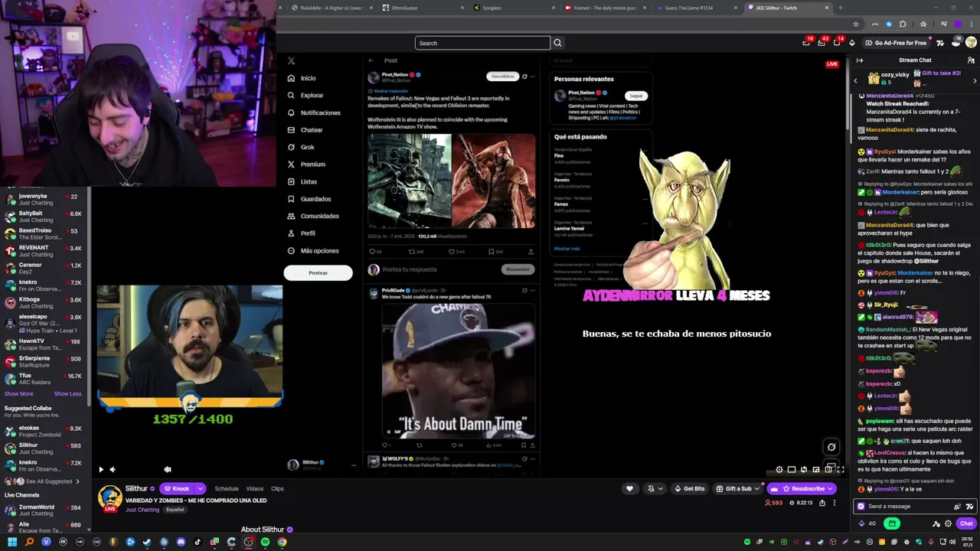980x551 pixels.
Task: Open the Videos tab of Silithur channel
Action: (255, 488)
